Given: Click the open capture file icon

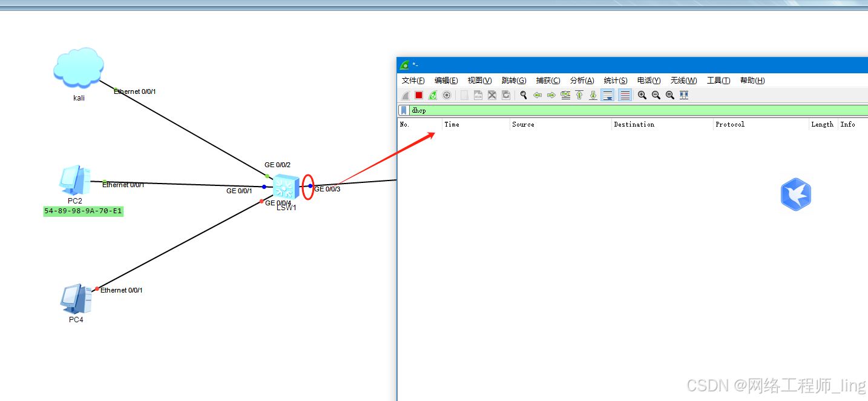Looking at the screenshot, I should coord(464,95).
